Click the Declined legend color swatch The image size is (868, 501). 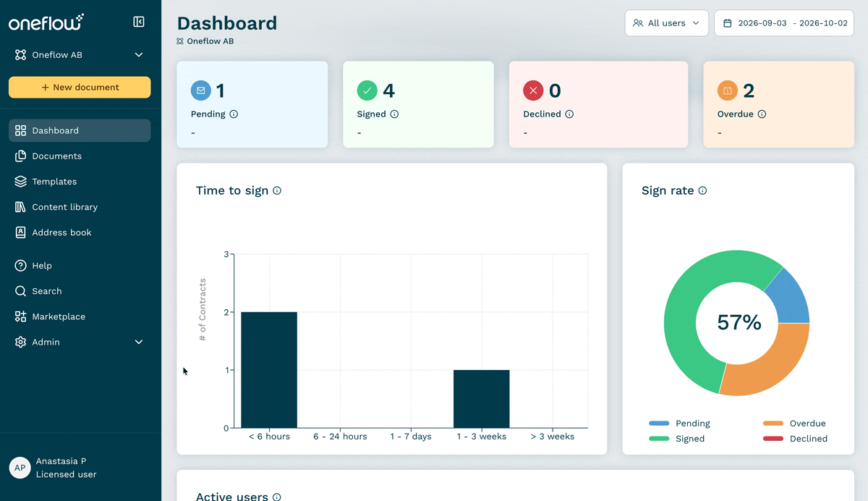(773, 439)
